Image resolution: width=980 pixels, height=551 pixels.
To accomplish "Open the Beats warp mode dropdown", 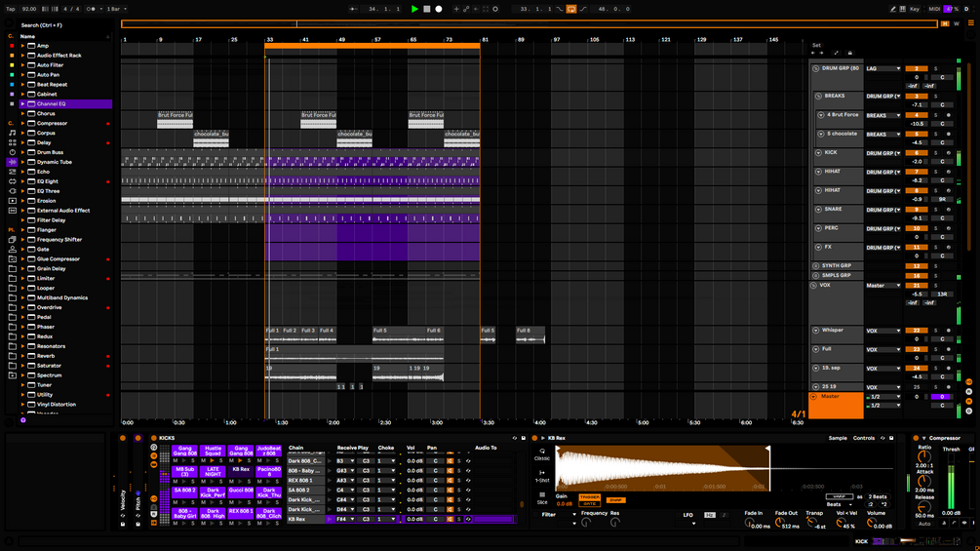I will click(839, 504).
